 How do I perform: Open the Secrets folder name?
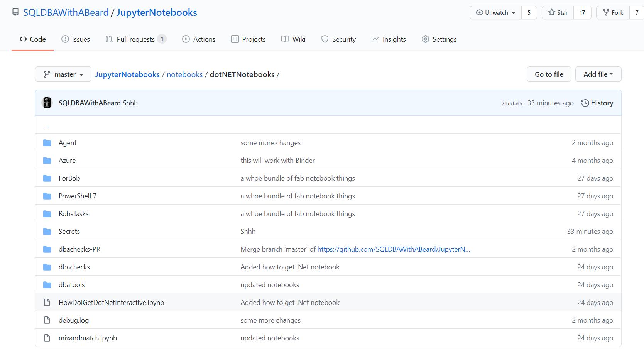[x=69, y=232]
